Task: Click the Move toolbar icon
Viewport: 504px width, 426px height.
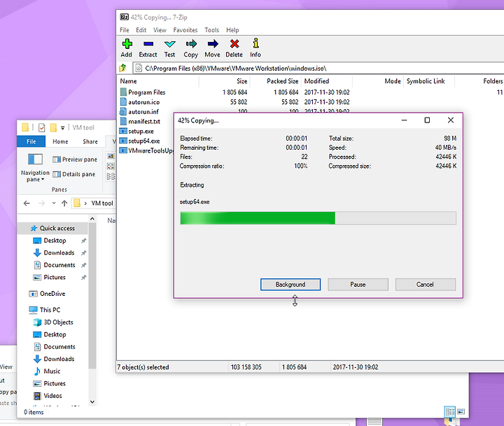Action: click(213, 43)
